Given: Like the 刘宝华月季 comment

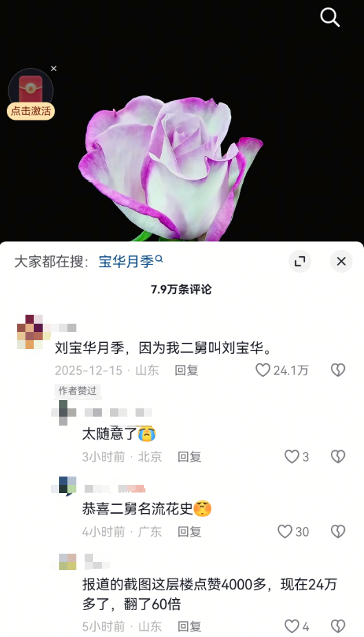Looking at the screenshot, I should click(263, 370).
